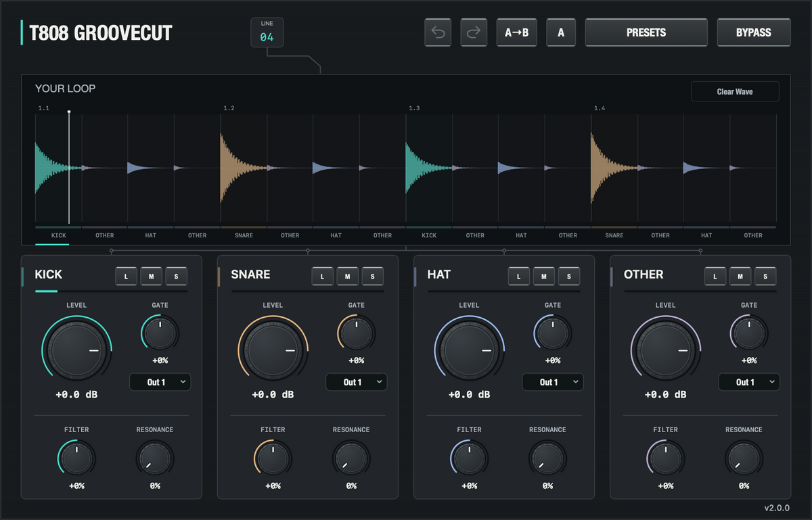Click the KICK channel activity meter bar
The width and height of the screenshot is (812, 520).
(111, 291)
